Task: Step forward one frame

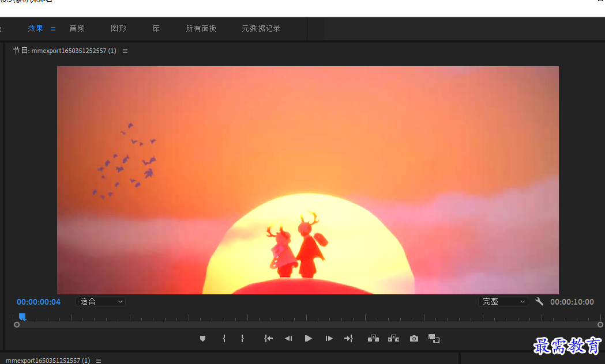Action: pyautogui.click(x=329, y=339)
